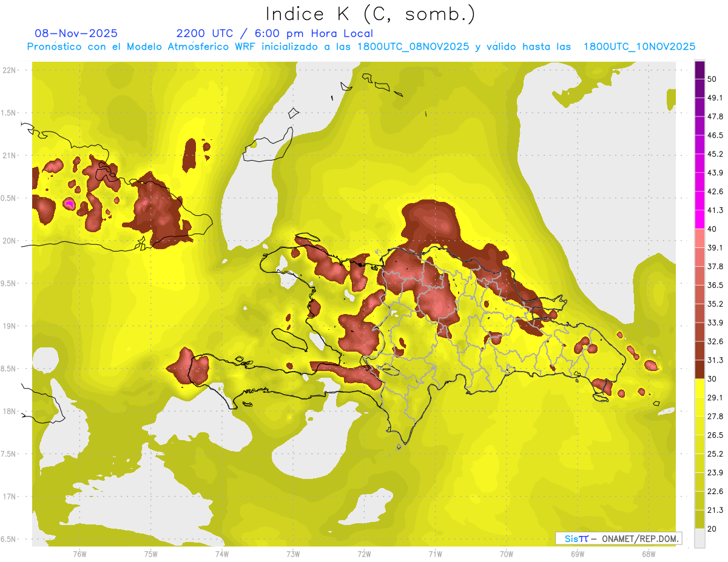
Task: Click colorbar label "30"
Action: tap(712, 379)
